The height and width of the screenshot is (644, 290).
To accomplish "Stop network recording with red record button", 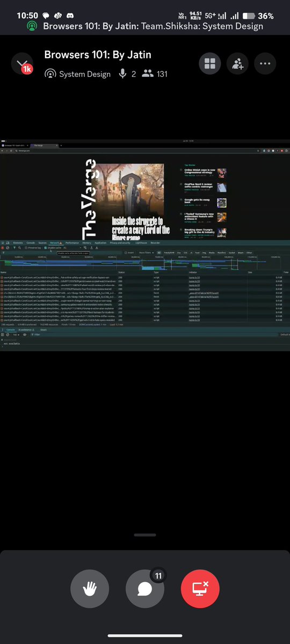I will 3,248.
